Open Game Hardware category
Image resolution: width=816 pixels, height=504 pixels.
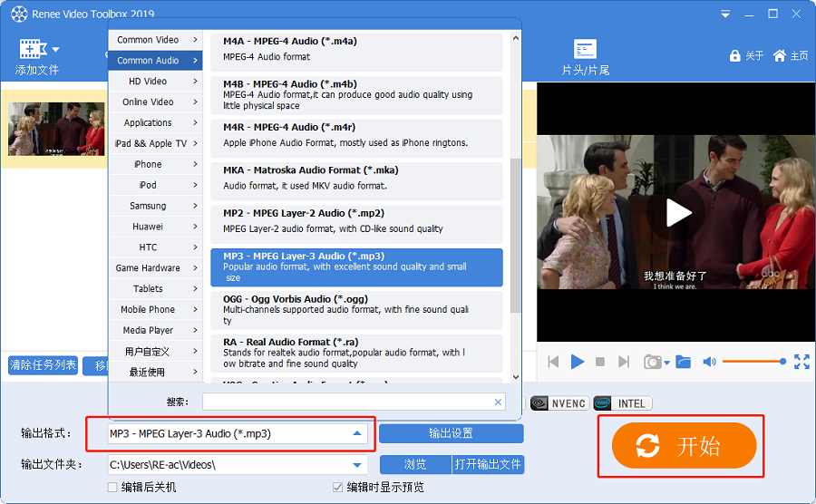point(155,268)
